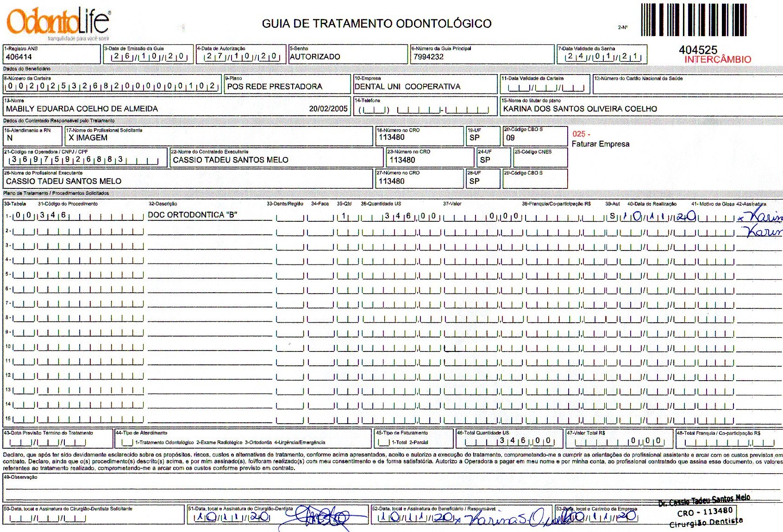
Task: Select the birth date 20/02/2005
Action: pos(328,109)
